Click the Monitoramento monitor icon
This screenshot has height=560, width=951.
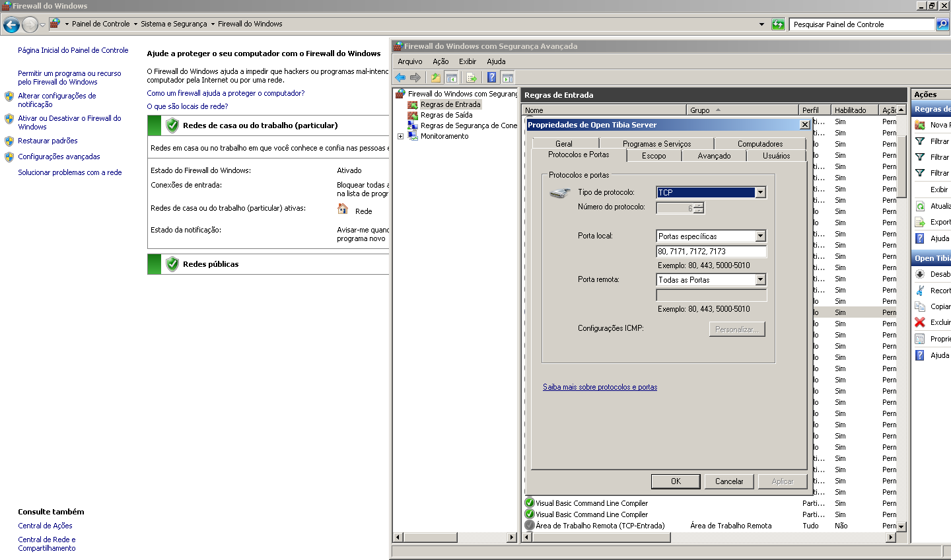(413, 136)
